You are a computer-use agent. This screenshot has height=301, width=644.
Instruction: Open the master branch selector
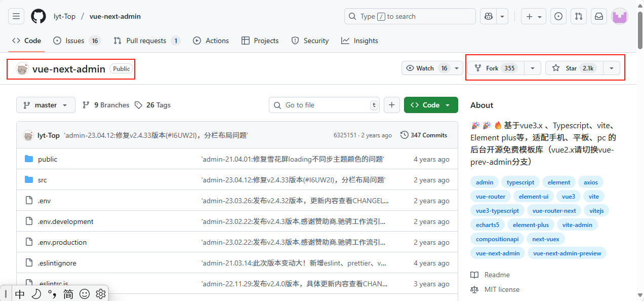(x=46, y=105)
